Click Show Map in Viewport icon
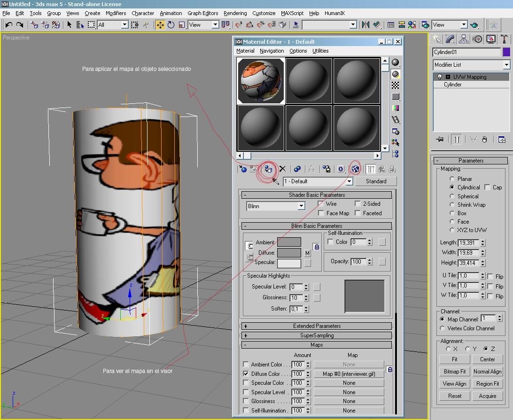Image resolution: width=513 pixels, height=420 pixels. (355, 169)
